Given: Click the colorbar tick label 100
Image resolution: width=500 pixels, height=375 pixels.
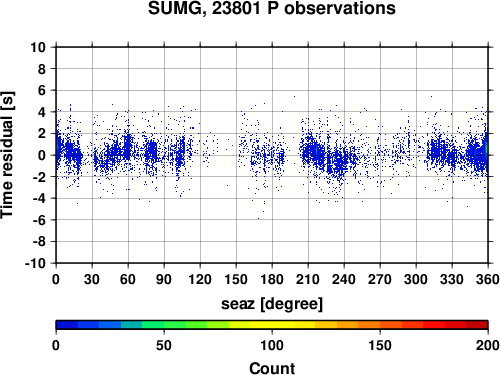Looking at the screenshot, I should (x=272, y=345).
